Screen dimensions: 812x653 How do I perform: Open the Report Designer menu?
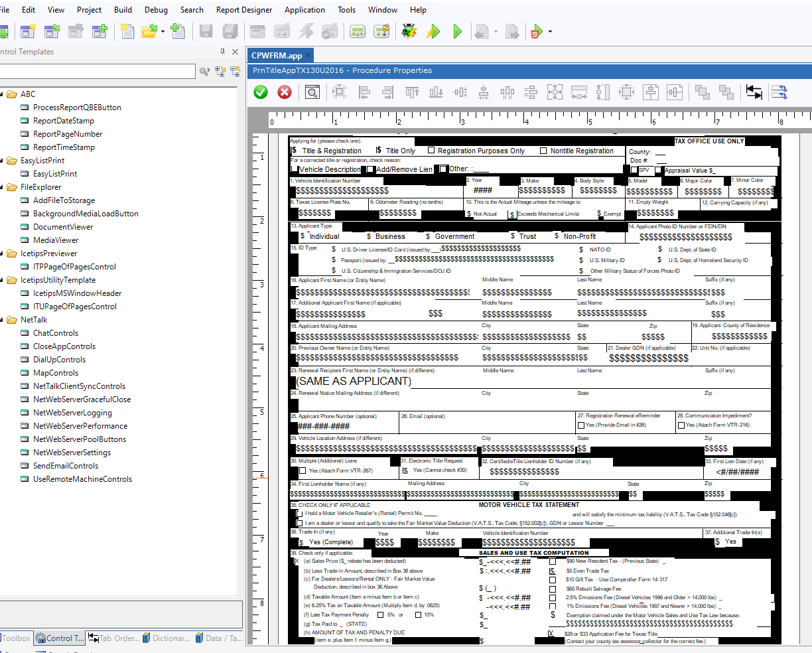click(244, 10)
